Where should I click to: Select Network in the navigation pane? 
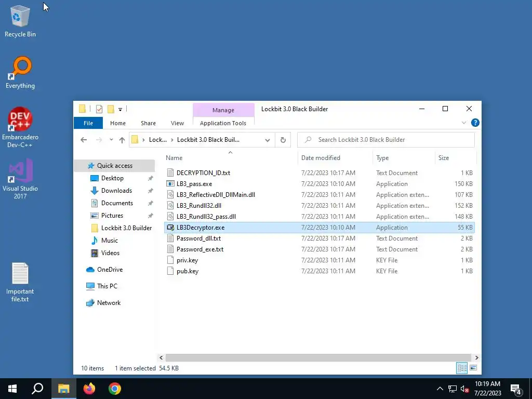click(x=109, y=303)
